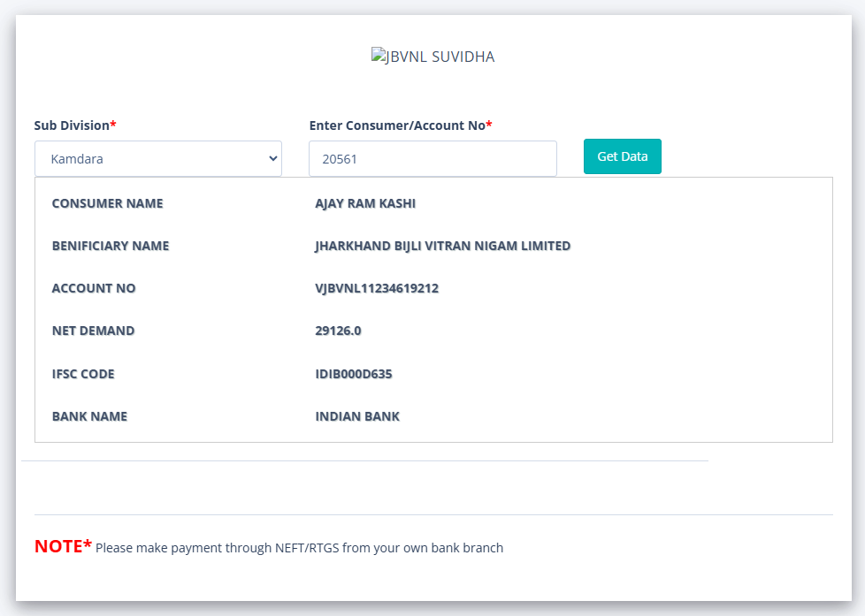The width and height of the screenshot is (865, 616).
Task: Click the ACCOUNT NO row label
Action: pos(94,288)
